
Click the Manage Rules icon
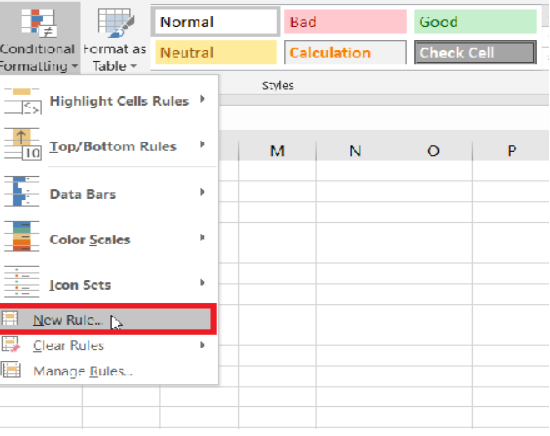(11, 370)
